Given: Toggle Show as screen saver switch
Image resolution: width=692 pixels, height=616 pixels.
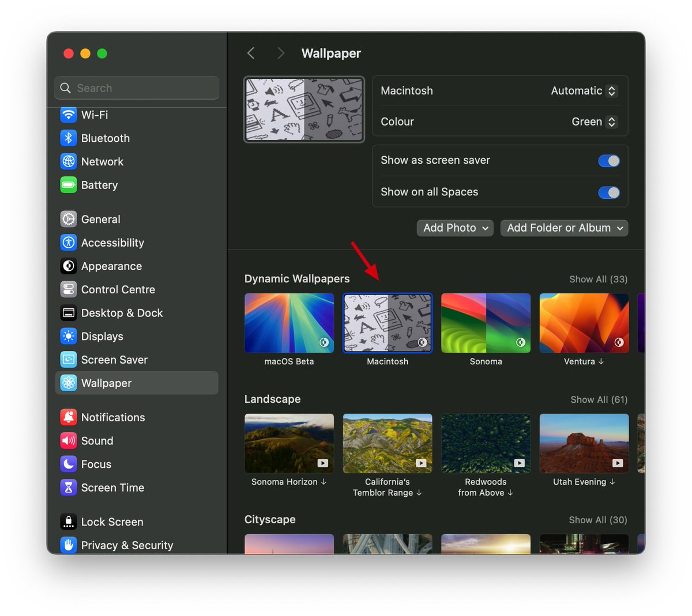Looking at the screenshot, I should click(609, 161).
